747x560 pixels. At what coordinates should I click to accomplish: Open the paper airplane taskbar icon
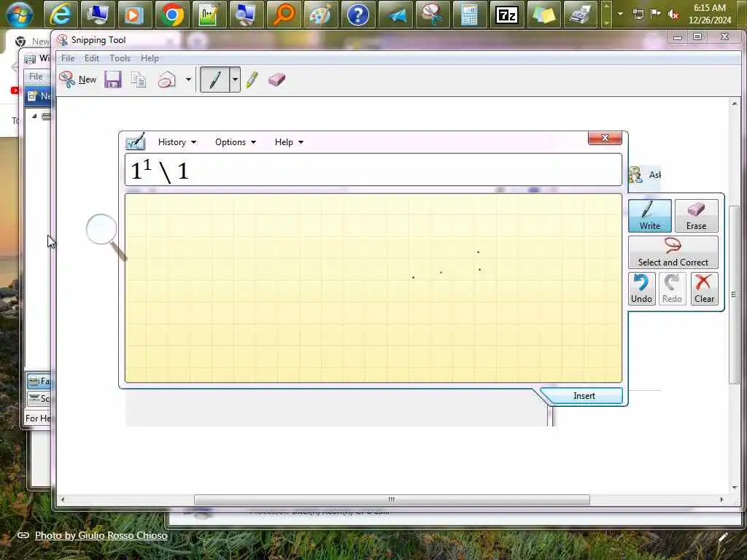click(395, 15)
